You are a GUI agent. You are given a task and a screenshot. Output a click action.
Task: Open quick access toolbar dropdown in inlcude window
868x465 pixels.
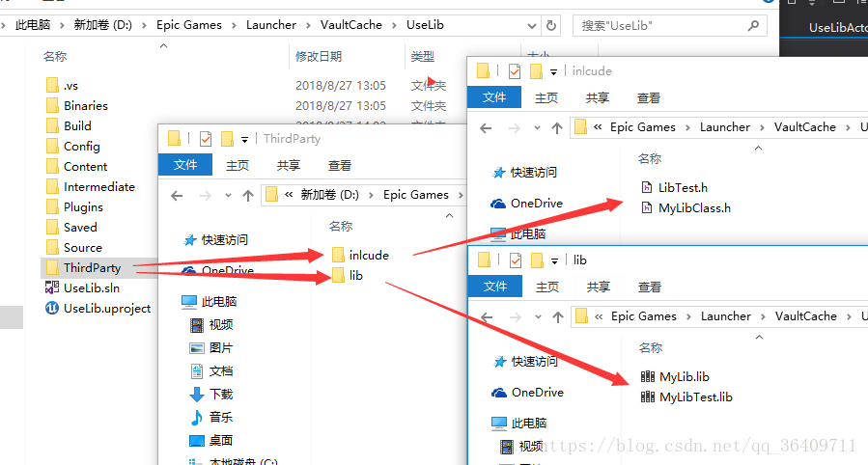tap(553, 72)
